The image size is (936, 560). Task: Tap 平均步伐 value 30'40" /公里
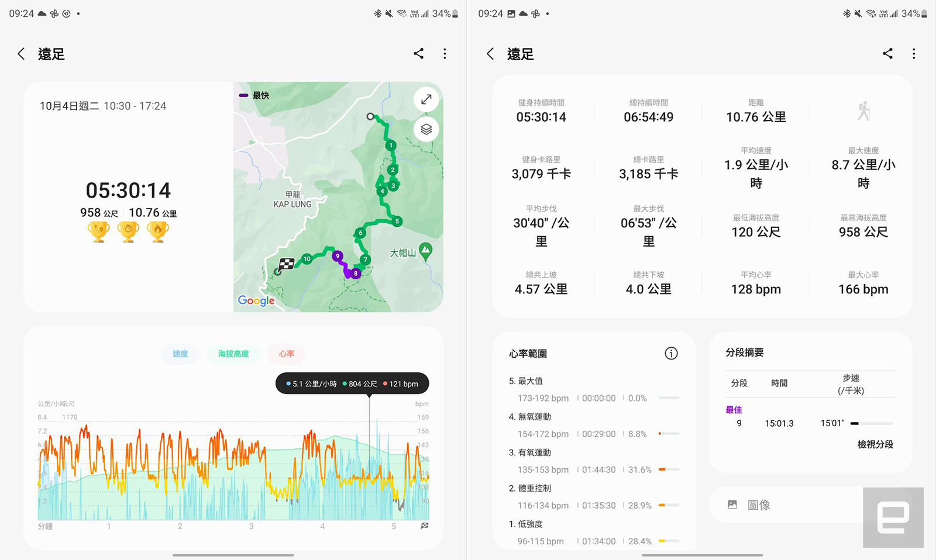541,232
